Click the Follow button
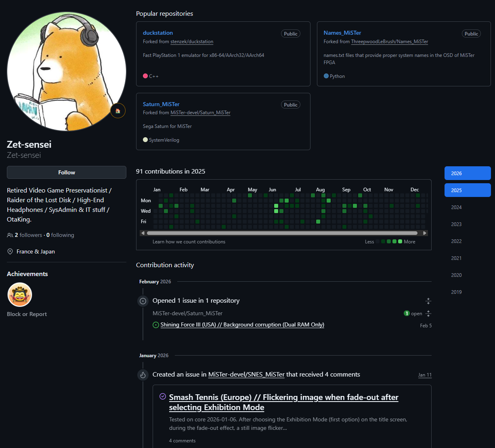The image size is (495, 448). pos(67,172)
